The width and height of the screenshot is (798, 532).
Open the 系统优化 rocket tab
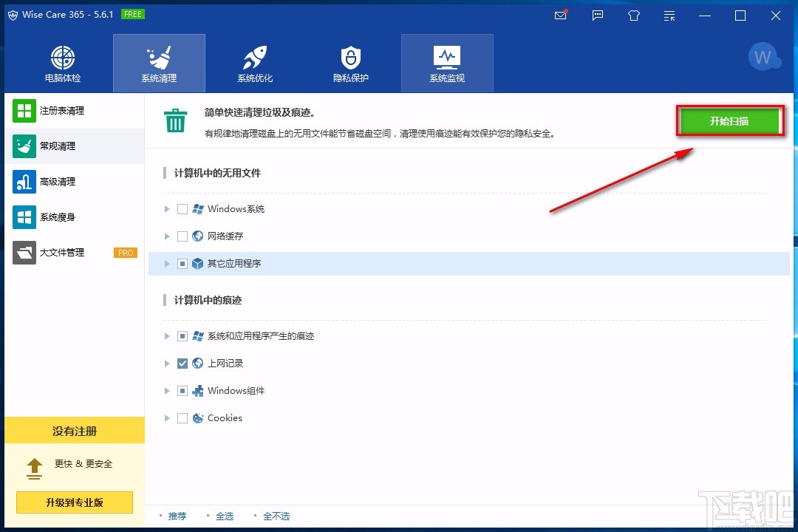coord(255,64)
